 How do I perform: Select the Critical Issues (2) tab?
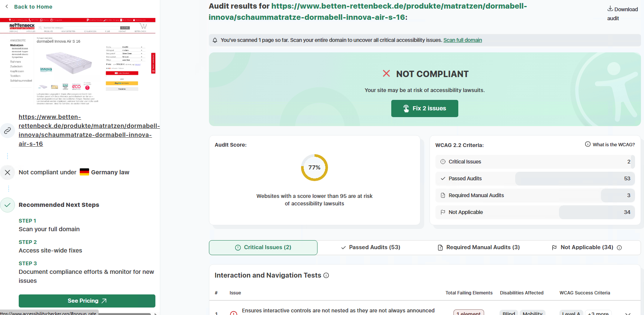pos(263,247)
